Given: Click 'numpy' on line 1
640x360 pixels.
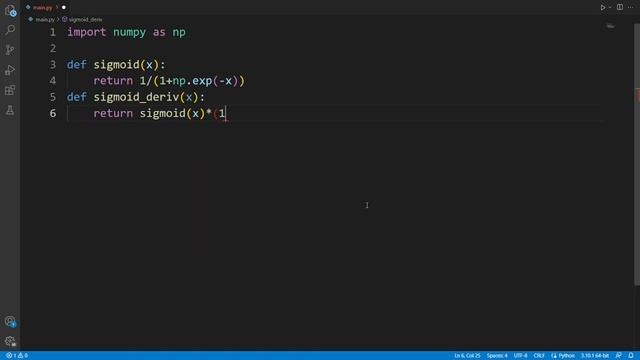Looking at the screenshot, I should point(129,32).
